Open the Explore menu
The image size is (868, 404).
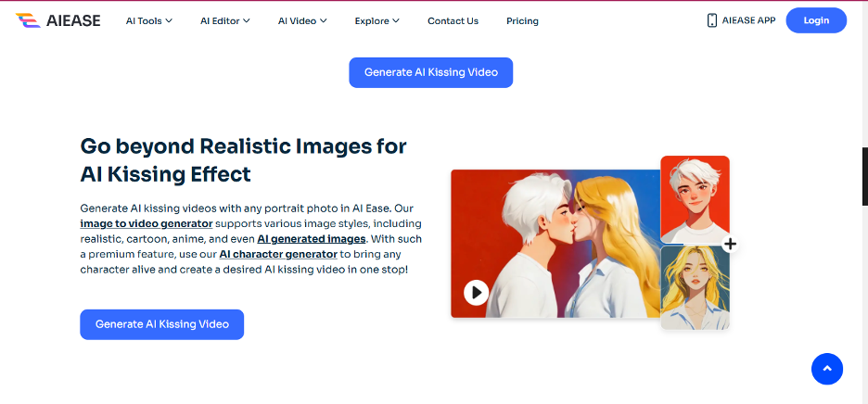(x=377, y=21)
